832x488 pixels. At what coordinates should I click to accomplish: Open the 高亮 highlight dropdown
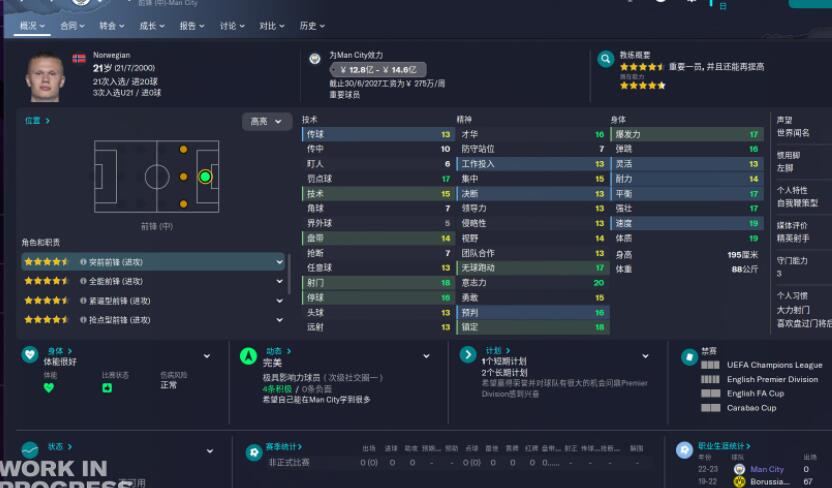pyautogui.click(x=267, y=121)
